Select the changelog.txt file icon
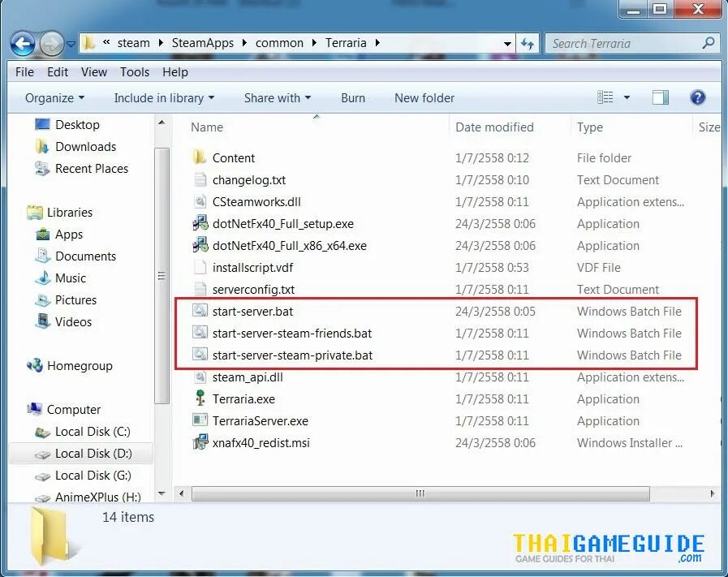This screenshot has height=577, width=728. [x=200, y=179]
